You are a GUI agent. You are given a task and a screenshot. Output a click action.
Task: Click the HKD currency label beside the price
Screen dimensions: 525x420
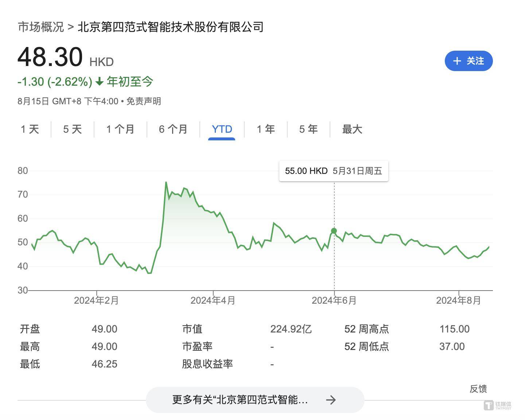click(x=102, y=62)
